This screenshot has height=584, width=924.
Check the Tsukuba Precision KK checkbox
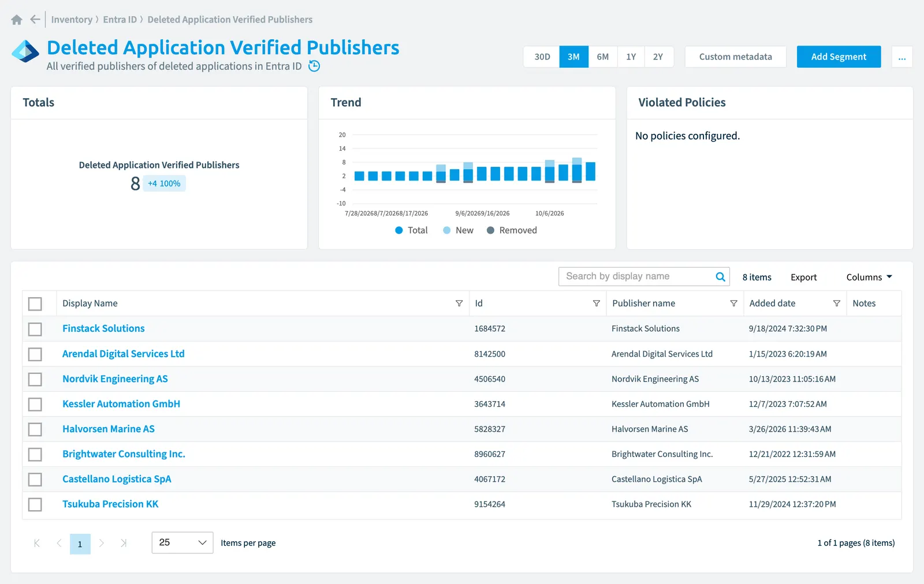pos(35,504)
